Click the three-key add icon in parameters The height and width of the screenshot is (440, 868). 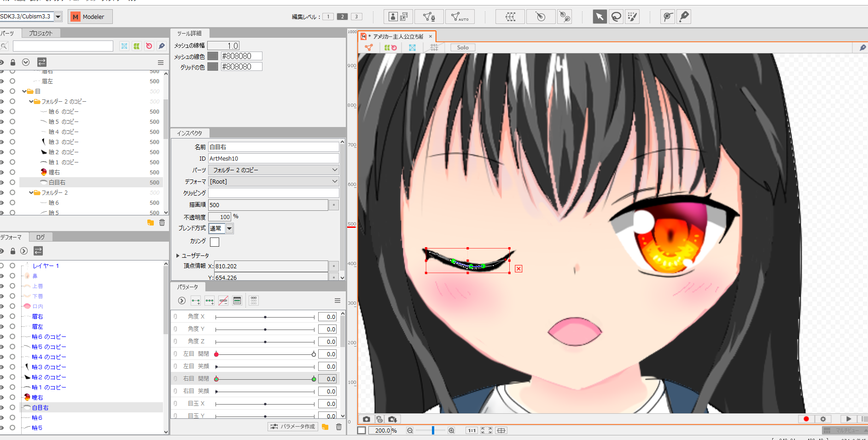tap(210, 301)
